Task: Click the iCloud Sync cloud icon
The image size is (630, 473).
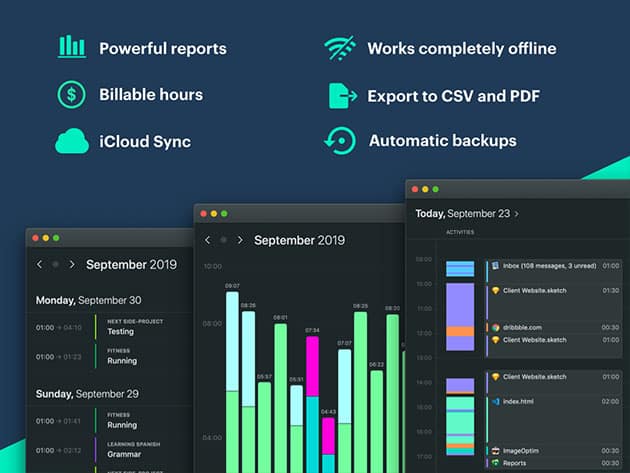Action: click(72, 142)
